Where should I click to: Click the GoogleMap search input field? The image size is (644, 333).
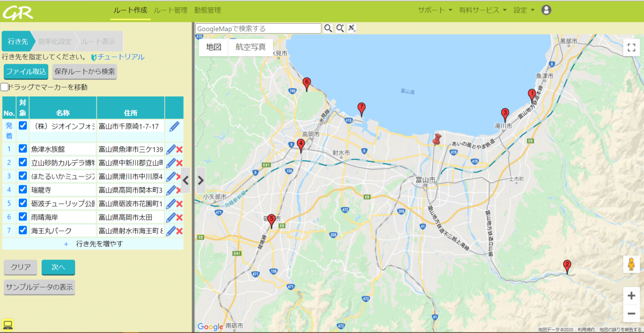(258, 28)
